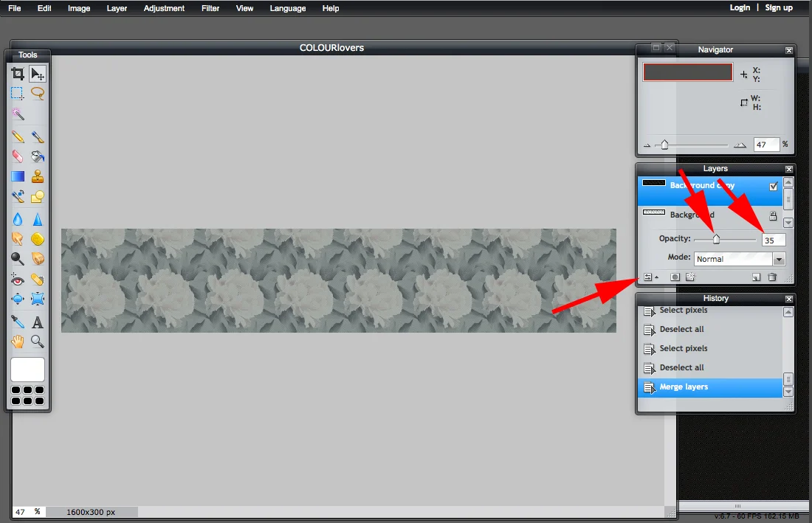Select the Smudge finger tool
This screenshot has height=523, width=812.
(18, 239)
